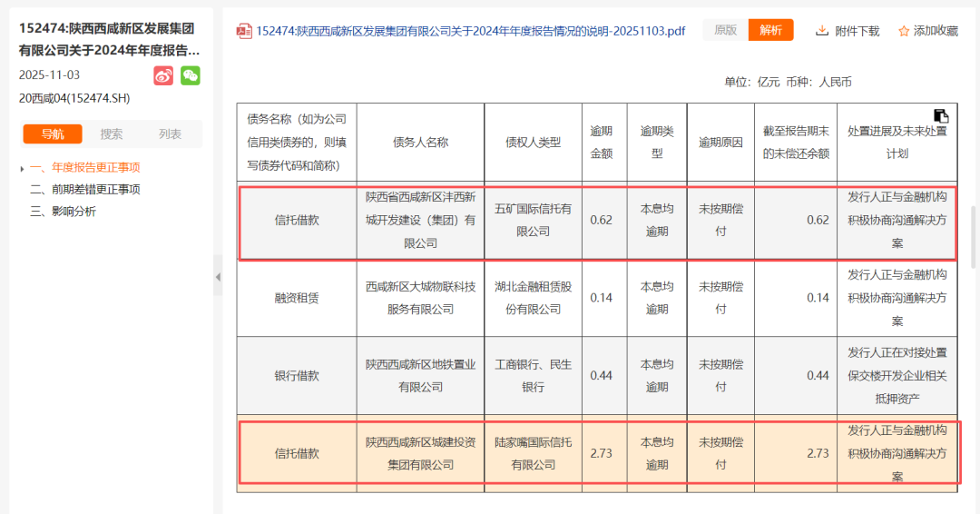This screenshot has width=980, height=514.
Task: Click the date 2025-11-03
Action: 49,75
